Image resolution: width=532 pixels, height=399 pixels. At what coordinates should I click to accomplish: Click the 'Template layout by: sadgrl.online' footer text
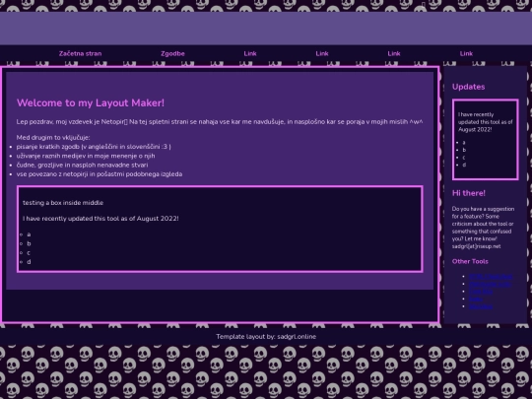pyautogui.click(x=266, y=337)
